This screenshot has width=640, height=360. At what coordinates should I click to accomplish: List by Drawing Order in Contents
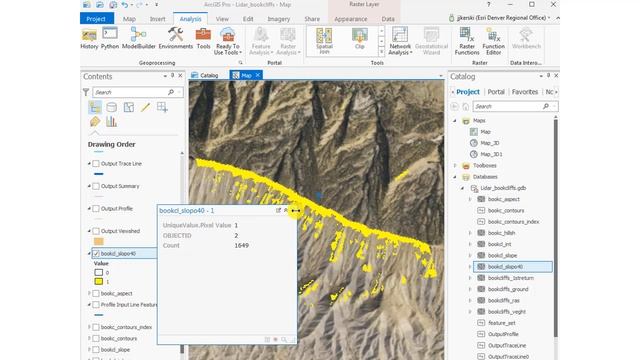[x=95, y=107]
